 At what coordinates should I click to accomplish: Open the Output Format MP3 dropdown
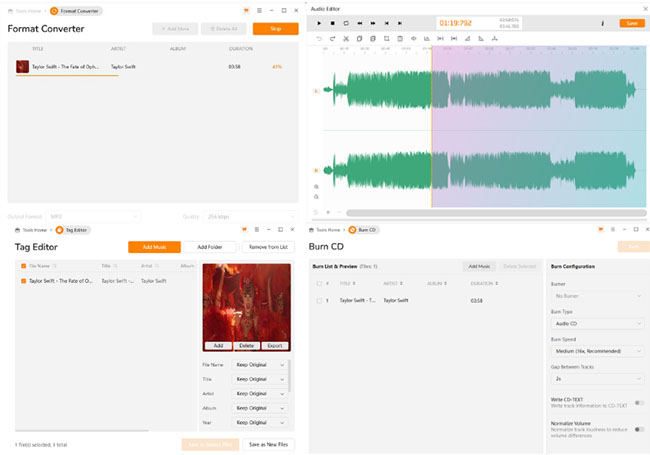(x=94, y=216)
